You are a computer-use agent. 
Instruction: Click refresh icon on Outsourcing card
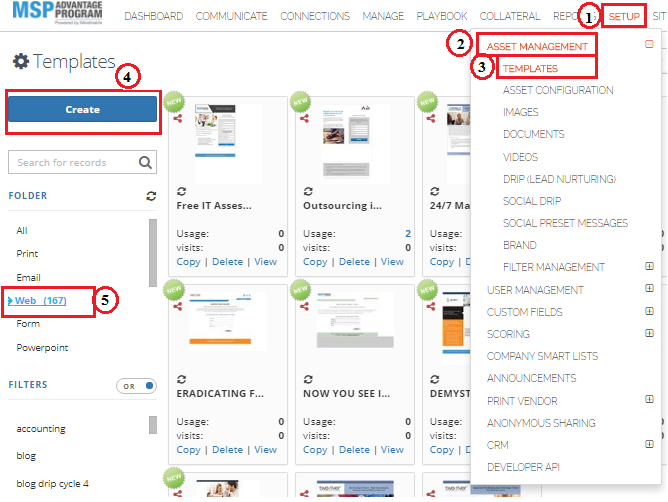(x=308, y=191)
